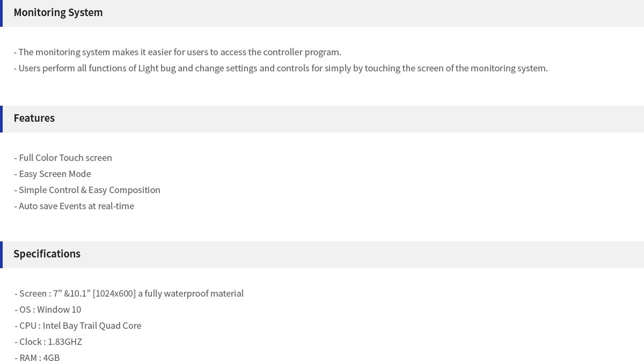Click the controller program access sentence
The height and width of the screenshot is (361, 644).
click(177, 52)
